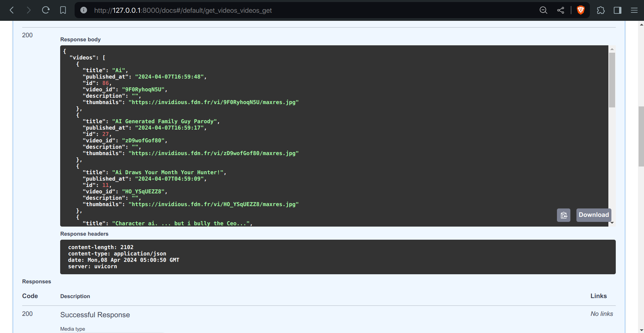Viewport: 644px width, 333px height.
Task: Open the browser hamburger menu
Action: (x=634, y=10)
